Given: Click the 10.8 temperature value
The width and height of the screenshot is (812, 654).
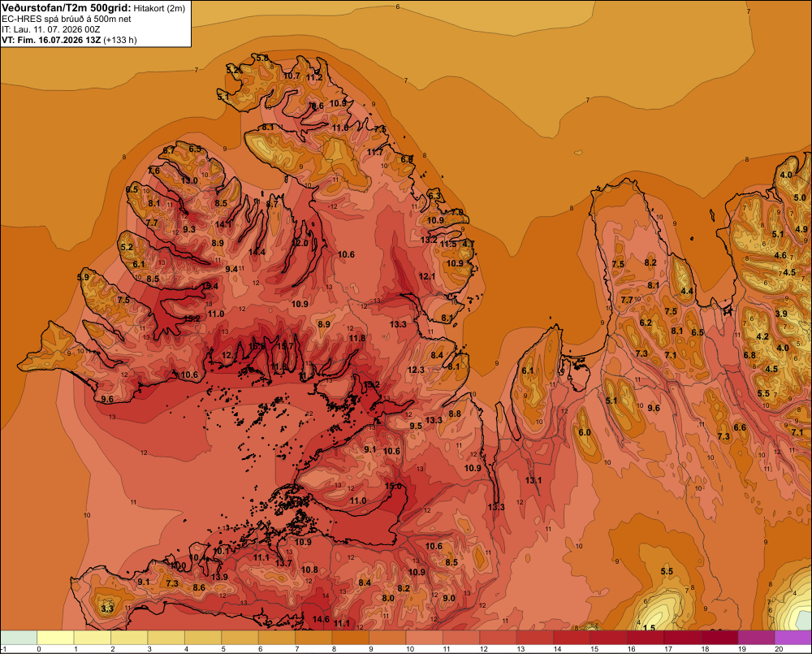Looking at the screenshot, I should 309,570.
